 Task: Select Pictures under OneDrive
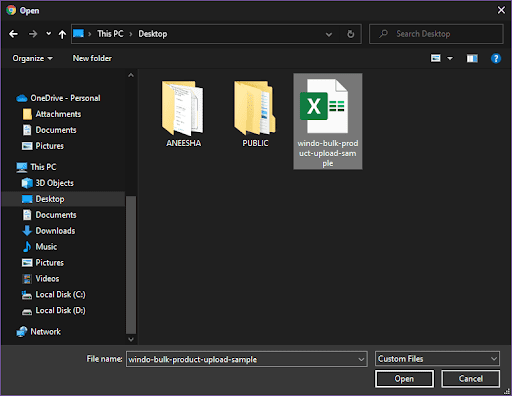pos(43,146)
